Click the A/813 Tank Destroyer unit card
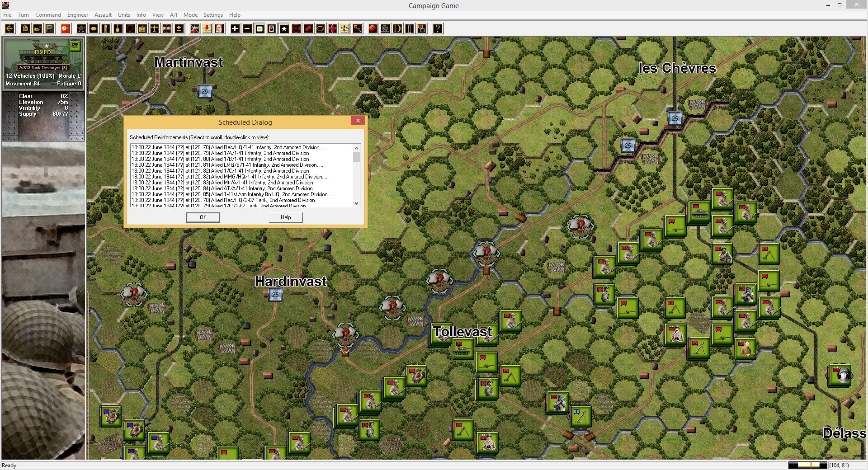The image size is (868, 470). click(x=43, y=64)
